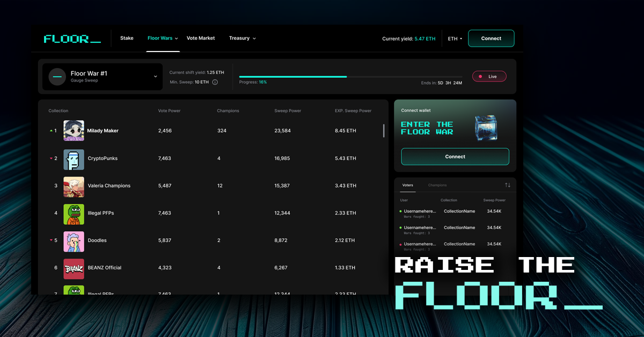Expand the Floor Wars menu

point(163,39)
